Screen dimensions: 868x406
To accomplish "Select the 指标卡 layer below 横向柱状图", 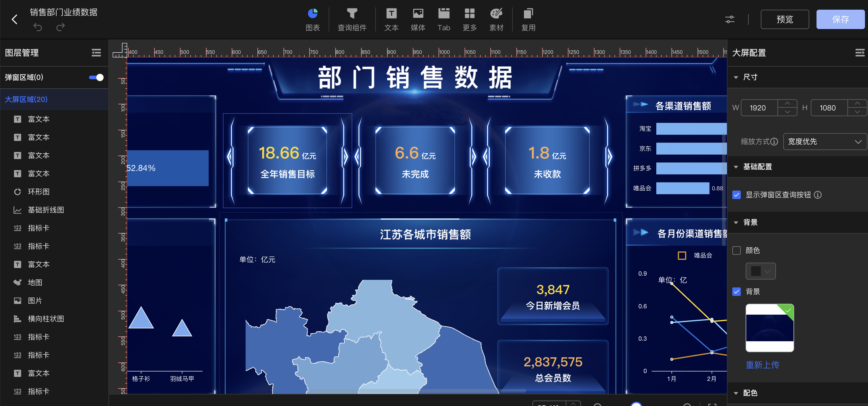I will (54, 337).
